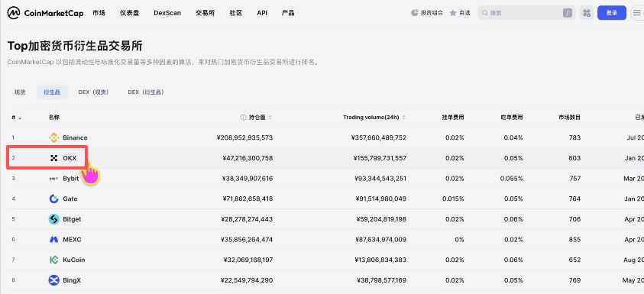
Task: Open the QR code scanner icon
Action: coord(587,13)
